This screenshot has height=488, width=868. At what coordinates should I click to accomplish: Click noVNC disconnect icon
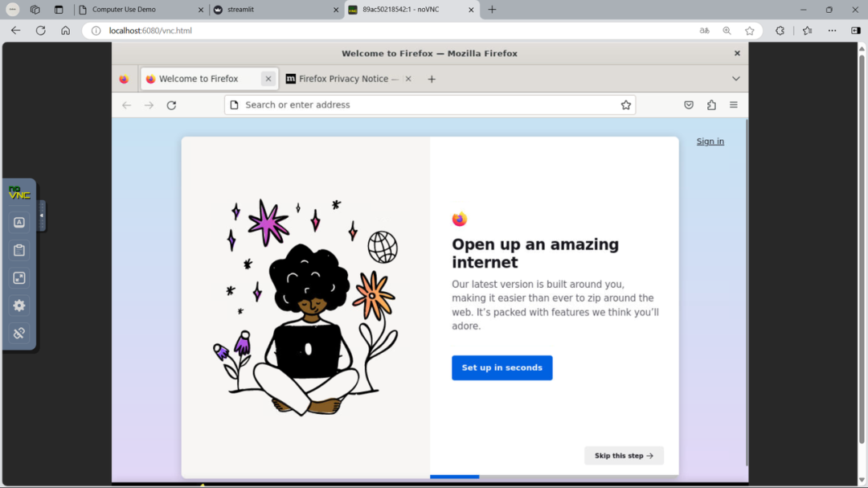[x=19, y=333]
